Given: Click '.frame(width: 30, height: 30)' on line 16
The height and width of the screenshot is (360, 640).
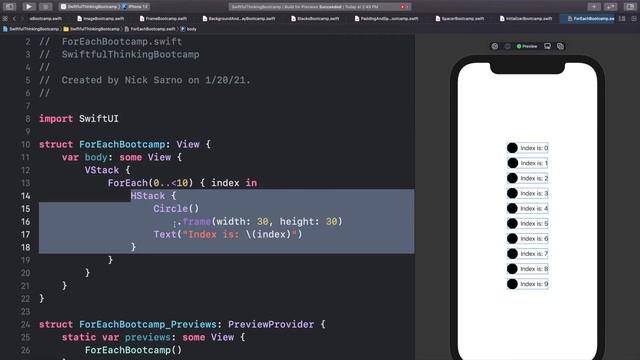Looking at the screenshot, I should coord(260,222).
